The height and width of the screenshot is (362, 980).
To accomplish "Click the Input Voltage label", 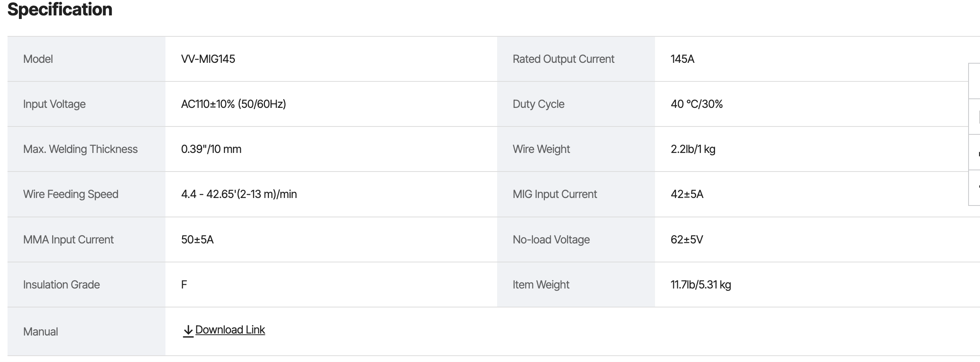I will pyautogui.click(x=54, y=104).
